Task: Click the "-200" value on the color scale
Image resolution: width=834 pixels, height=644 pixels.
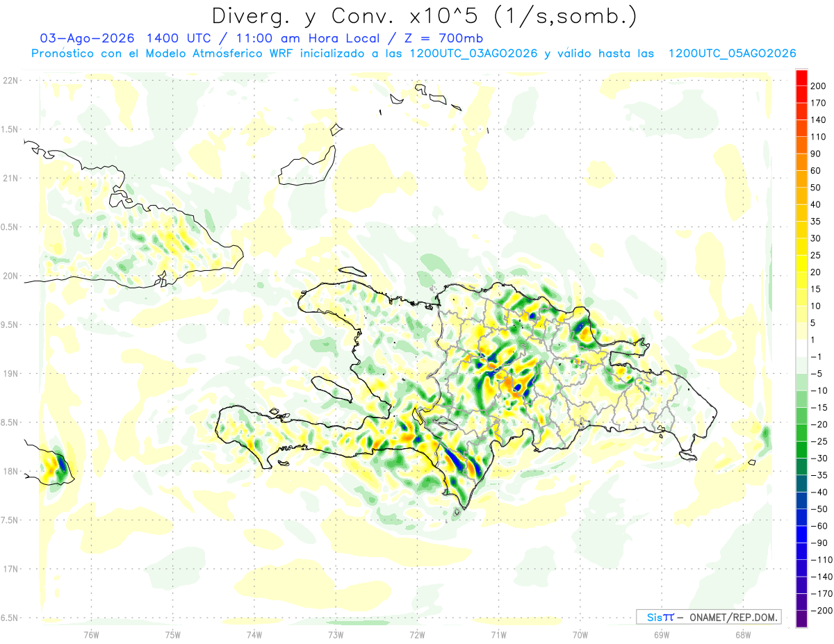Action: click(x=821, y=611)
